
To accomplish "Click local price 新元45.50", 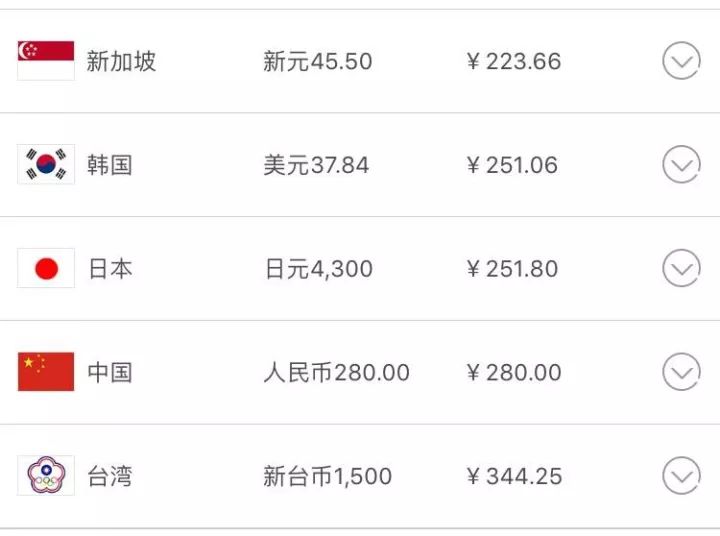I will click(317, 61).
